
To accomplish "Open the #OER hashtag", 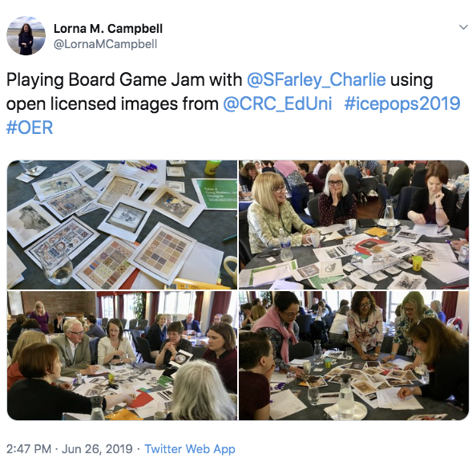I will (30, 128).
